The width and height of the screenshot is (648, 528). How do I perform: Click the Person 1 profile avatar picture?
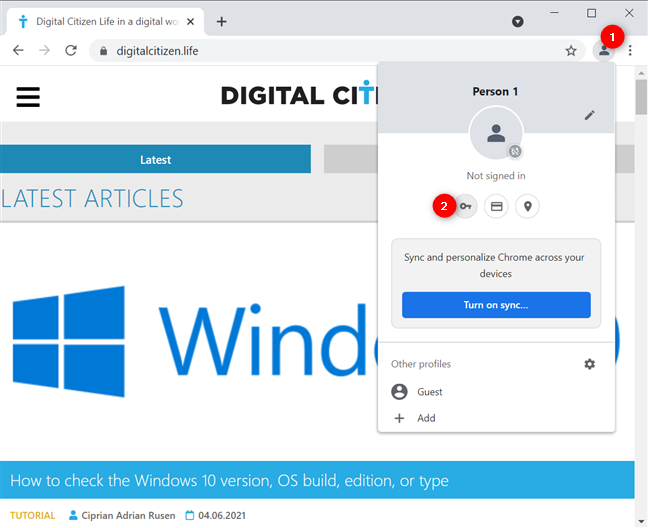tap(496, 133)
